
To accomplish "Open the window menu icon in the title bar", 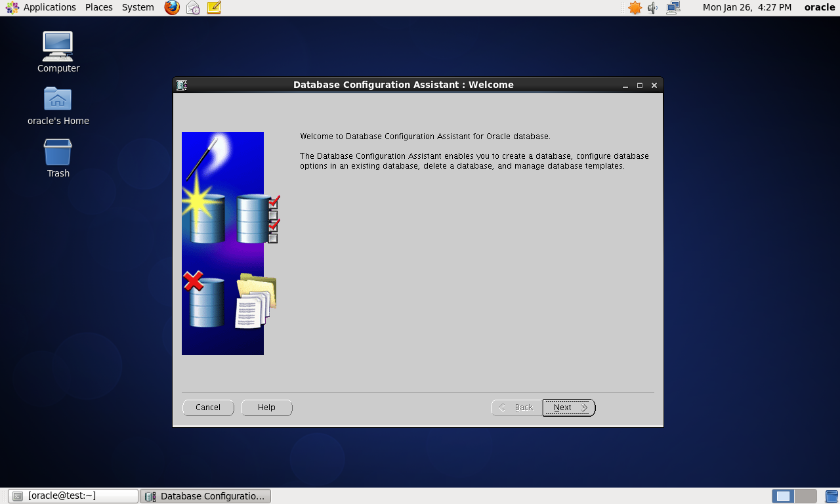I will click(182, 85).
